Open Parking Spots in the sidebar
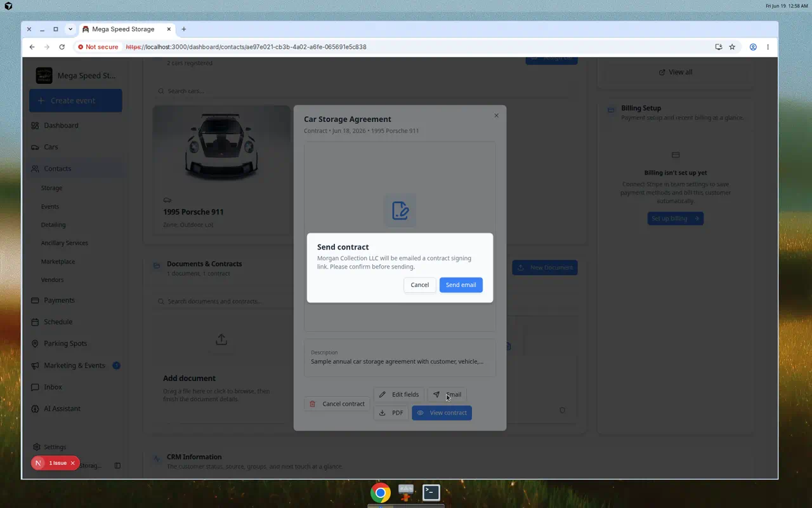812x508 pixels. 65,343
